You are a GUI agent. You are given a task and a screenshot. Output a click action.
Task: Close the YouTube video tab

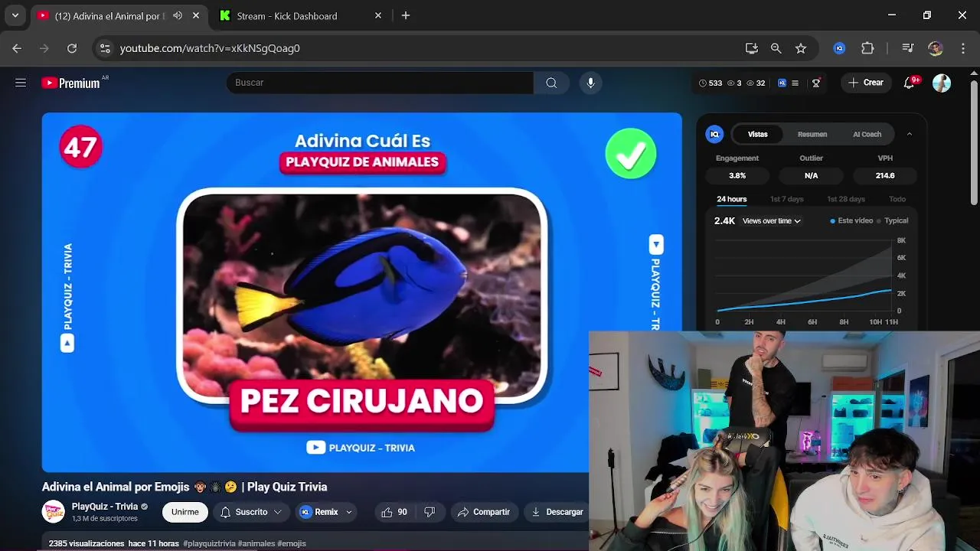click(x=196, y=15)
